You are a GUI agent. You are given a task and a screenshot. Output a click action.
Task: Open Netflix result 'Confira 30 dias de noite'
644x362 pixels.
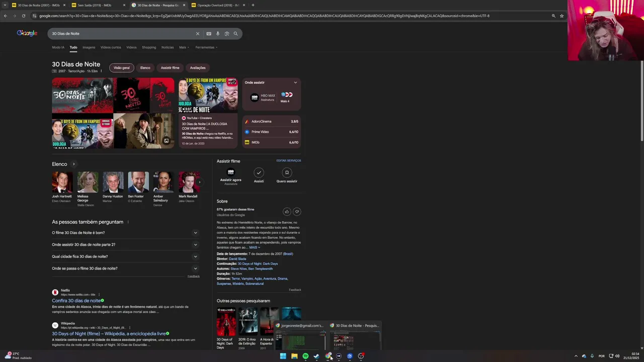coord(76,301)
